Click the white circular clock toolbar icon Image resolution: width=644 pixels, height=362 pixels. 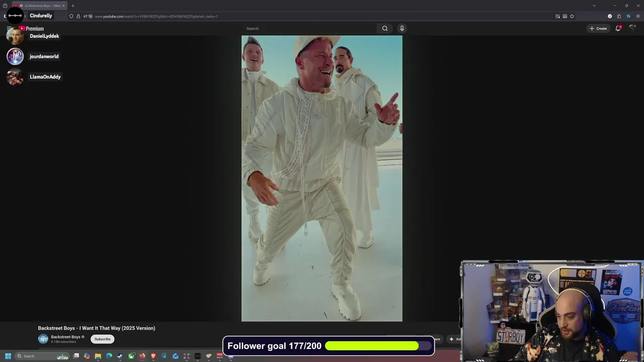pyautogui.click(x=610, y=16)
